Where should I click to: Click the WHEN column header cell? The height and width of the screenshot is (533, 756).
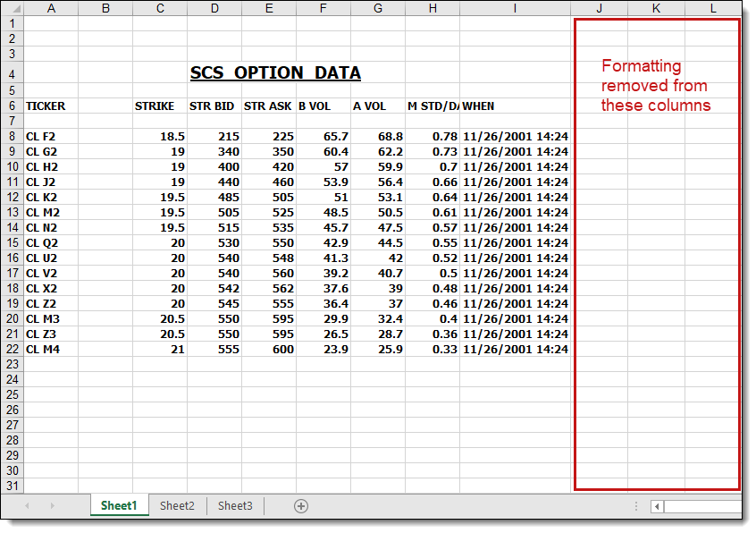(515, 106)
